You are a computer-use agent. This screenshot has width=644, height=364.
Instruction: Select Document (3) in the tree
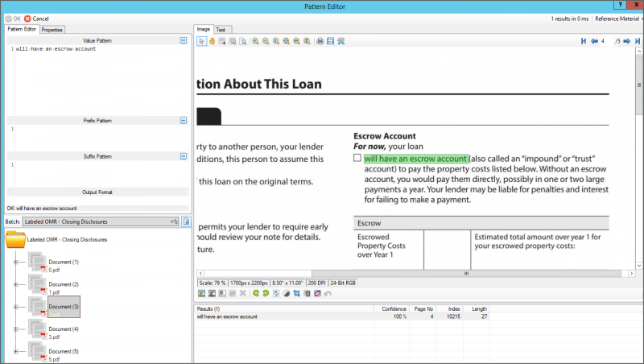click(64, 307)
